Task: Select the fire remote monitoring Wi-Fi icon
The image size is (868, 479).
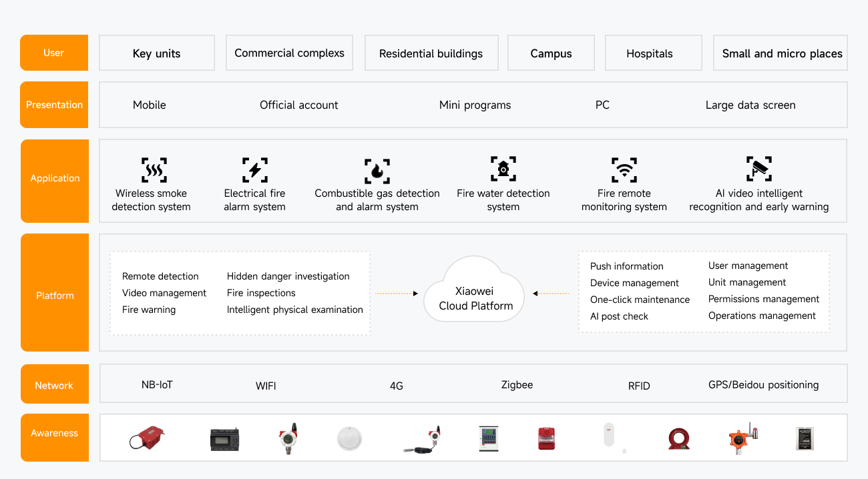Action: 624,170
